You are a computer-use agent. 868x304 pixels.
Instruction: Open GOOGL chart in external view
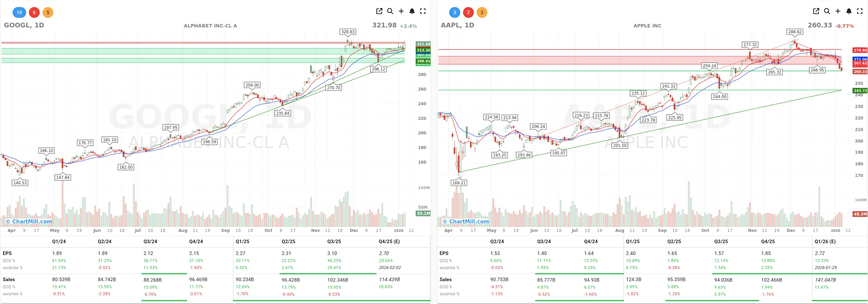pos(379,11)
